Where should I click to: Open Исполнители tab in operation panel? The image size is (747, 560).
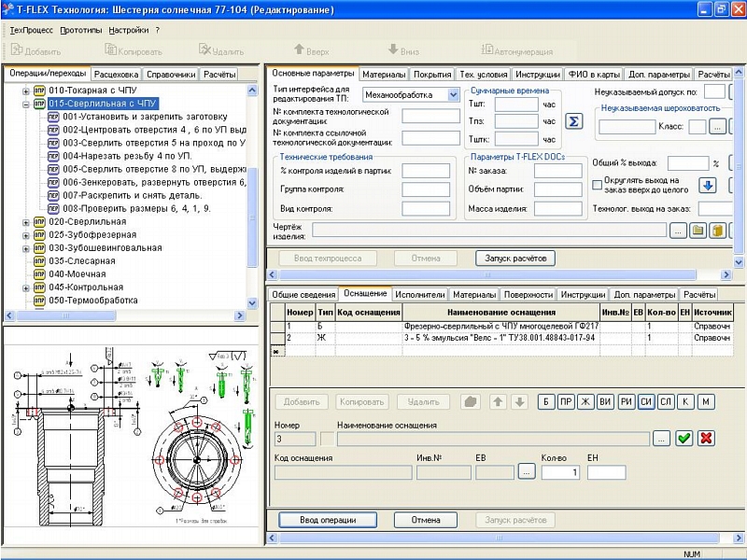419,295
